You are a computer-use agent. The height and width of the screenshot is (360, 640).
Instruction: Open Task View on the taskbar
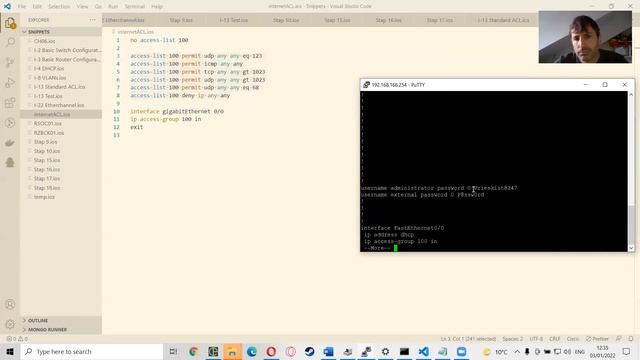173,351
